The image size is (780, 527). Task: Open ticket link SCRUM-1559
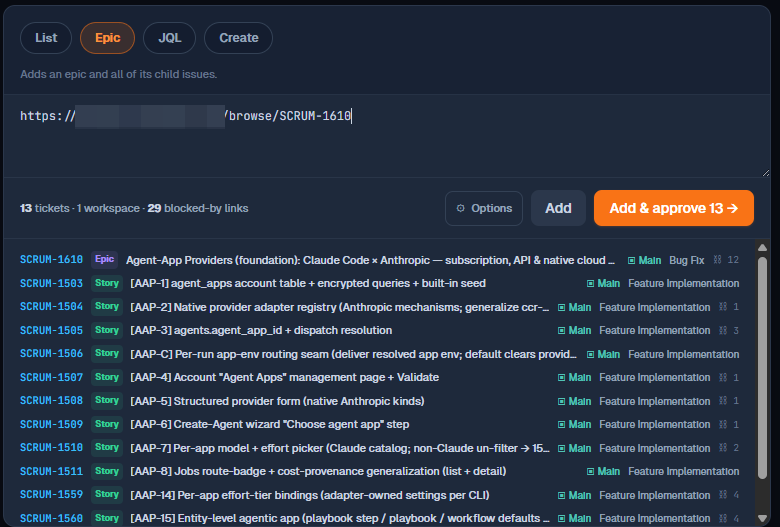[51, 494]
